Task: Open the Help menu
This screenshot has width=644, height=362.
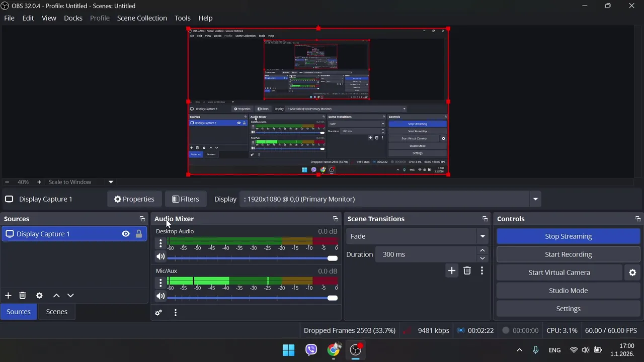Action: click(205, 18)
